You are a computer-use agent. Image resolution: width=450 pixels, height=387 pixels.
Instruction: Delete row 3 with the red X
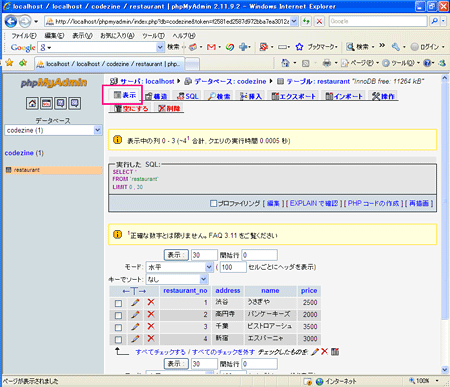point(151,326)
